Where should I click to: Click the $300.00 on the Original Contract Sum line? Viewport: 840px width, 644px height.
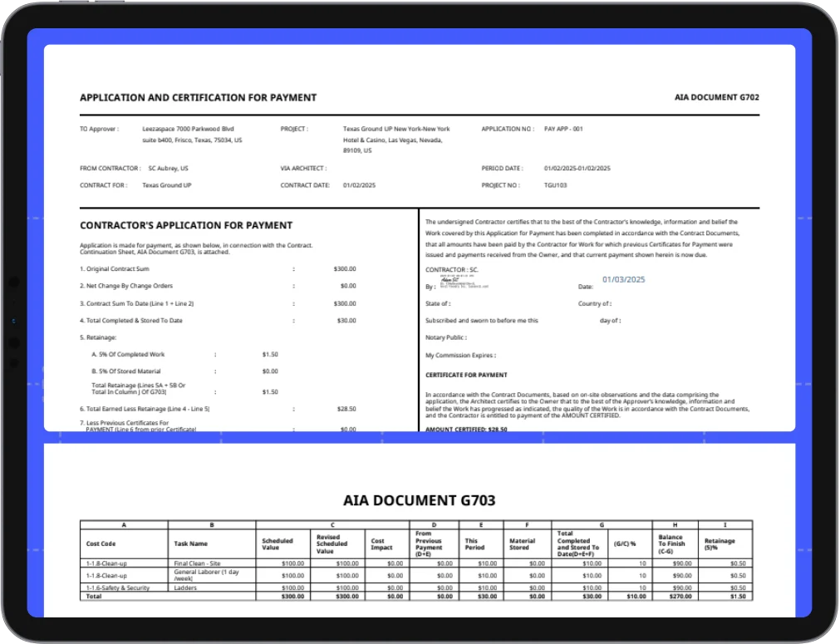coord(345,269)
